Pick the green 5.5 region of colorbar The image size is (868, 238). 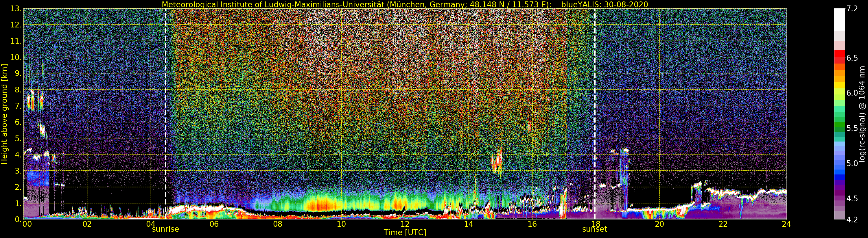839,128
